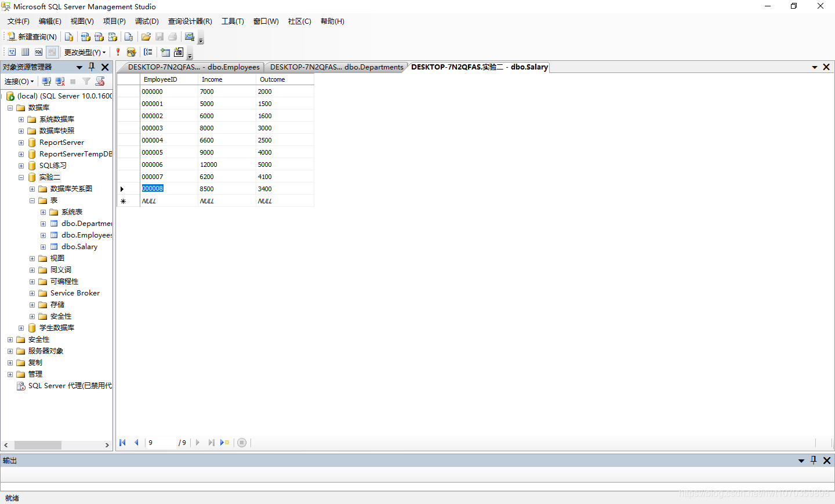Click the Save disk icon
Screen dimensions: 835x504
(159, 36)
